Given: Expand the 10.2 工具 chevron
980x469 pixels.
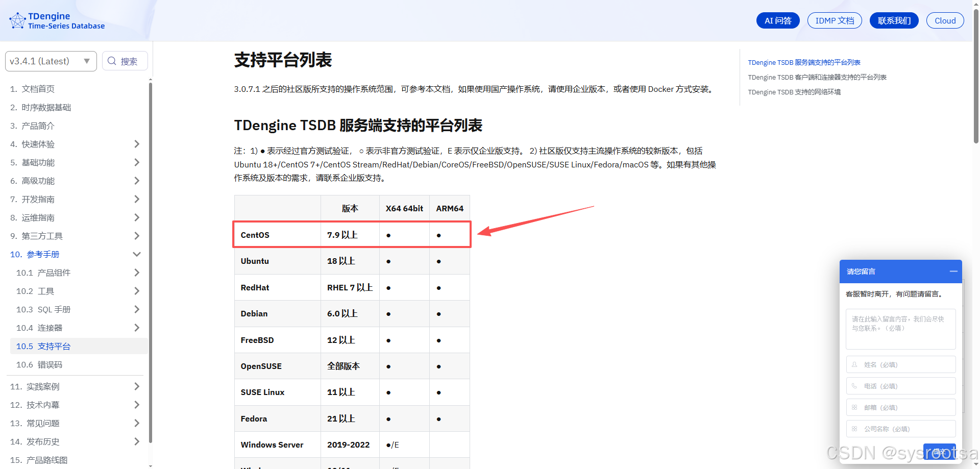Looking at the screenshot, I should [137, 291].
